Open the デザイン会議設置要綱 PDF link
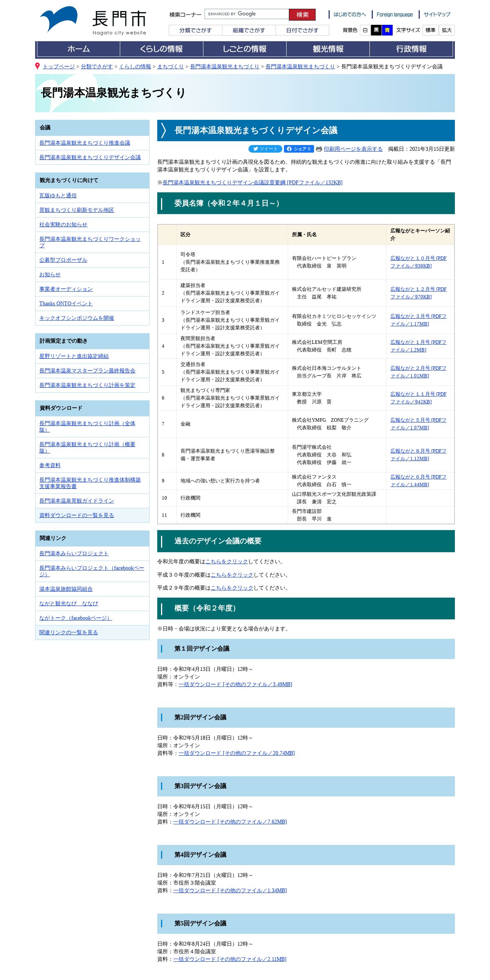The width and height of the screenshot is (490, 980). coord(253,182)
